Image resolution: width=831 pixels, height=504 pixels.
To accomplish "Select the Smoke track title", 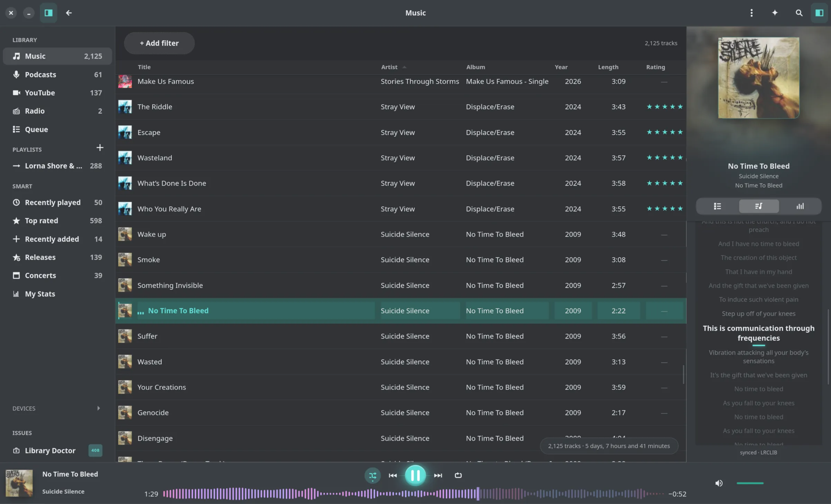I will point(149,260).
